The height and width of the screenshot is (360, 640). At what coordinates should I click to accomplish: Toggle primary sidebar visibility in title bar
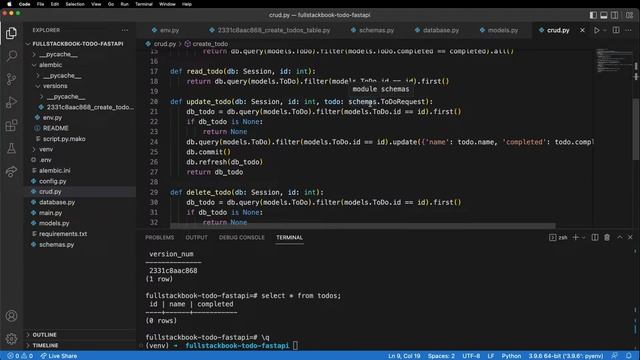[x=593, y=15]
